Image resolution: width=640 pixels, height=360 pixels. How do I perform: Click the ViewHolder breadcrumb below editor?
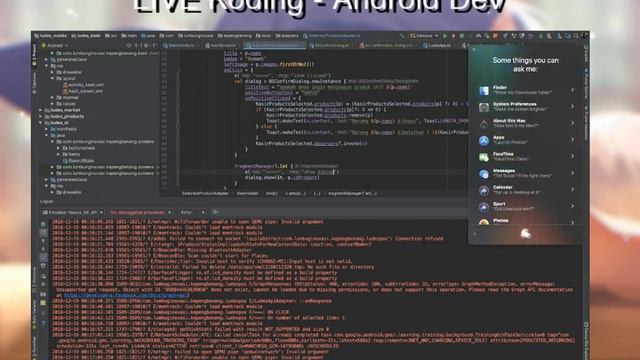click(247, 193)
